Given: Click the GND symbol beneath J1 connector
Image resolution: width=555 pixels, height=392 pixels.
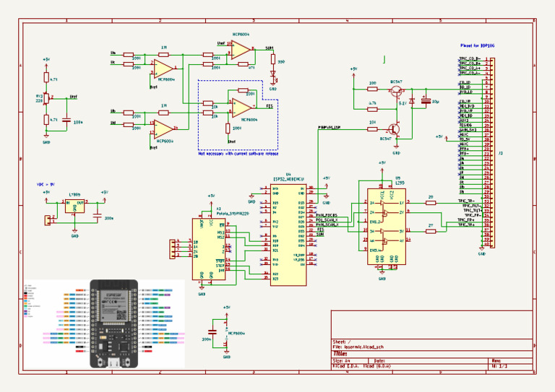Looking at the screenshot, I should click(481, 251).
